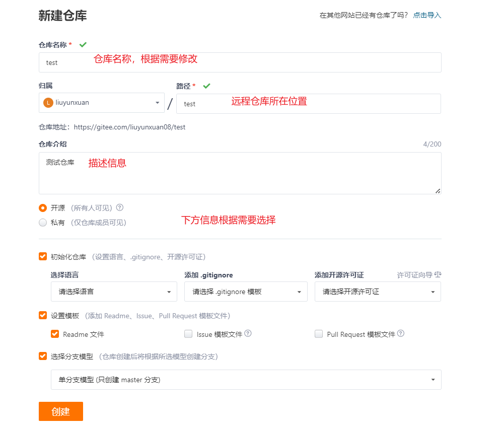Open the 请选择语言 dropdown
The height and width of the screenshot is (429, 504).
114,292
